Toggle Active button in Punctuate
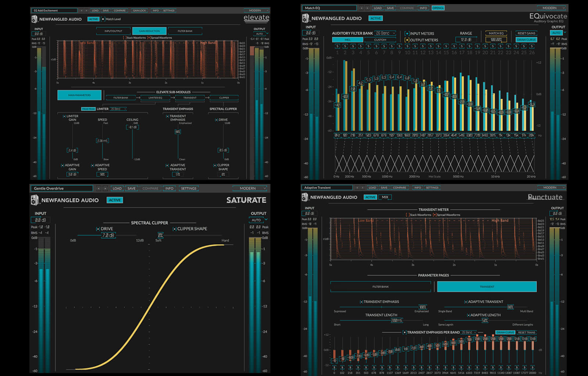This screenshot has height=376, width=588. tap(370, 197)
